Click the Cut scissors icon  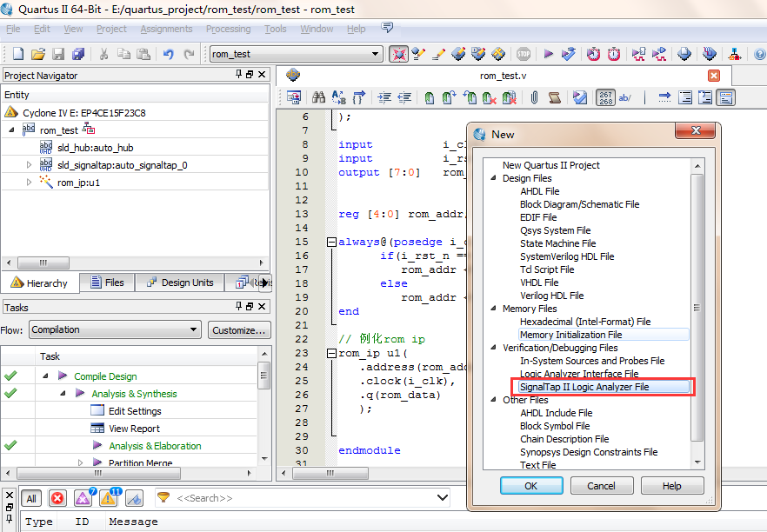pyautogui.click(x=103, y=54)
